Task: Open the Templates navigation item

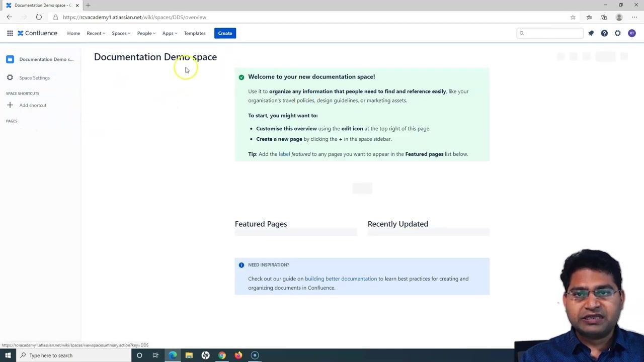Action: point(195,33)
